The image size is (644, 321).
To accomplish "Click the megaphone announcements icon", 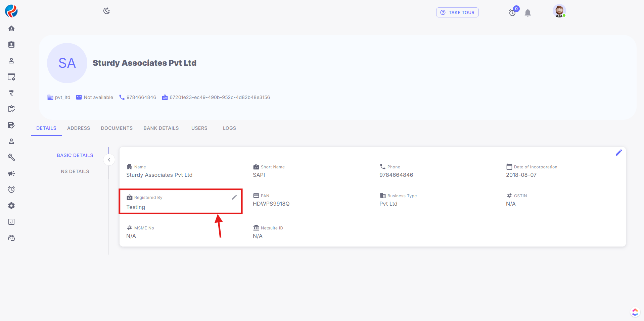I will (11, 173).
